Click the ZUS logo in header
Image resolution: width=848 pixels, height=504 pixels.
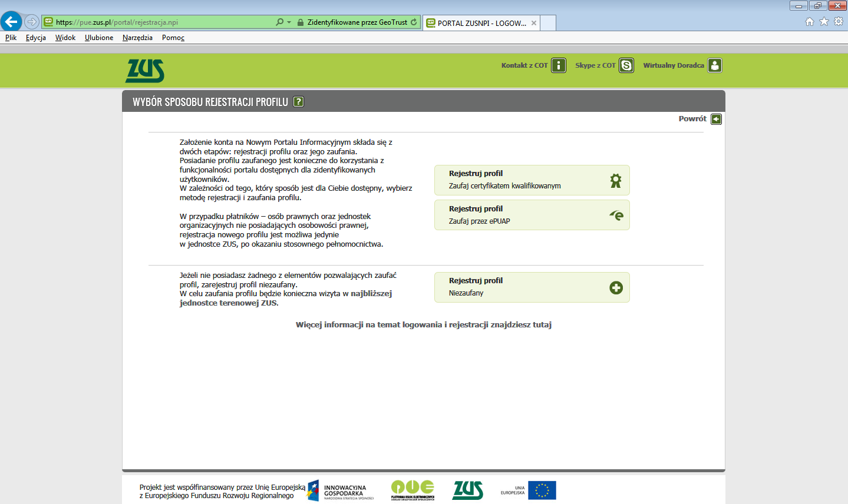[x=144, y=71]
